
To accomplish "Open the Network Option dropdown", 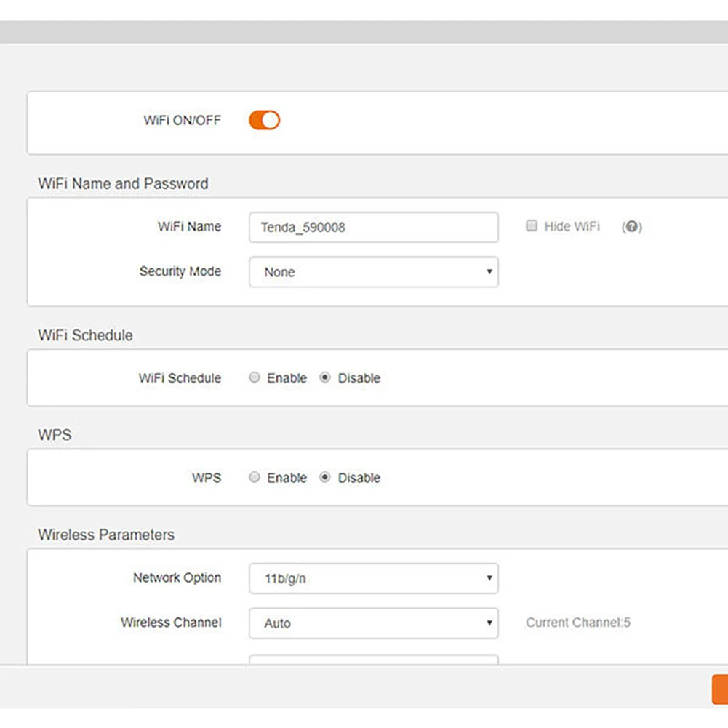I will [374, 578].
